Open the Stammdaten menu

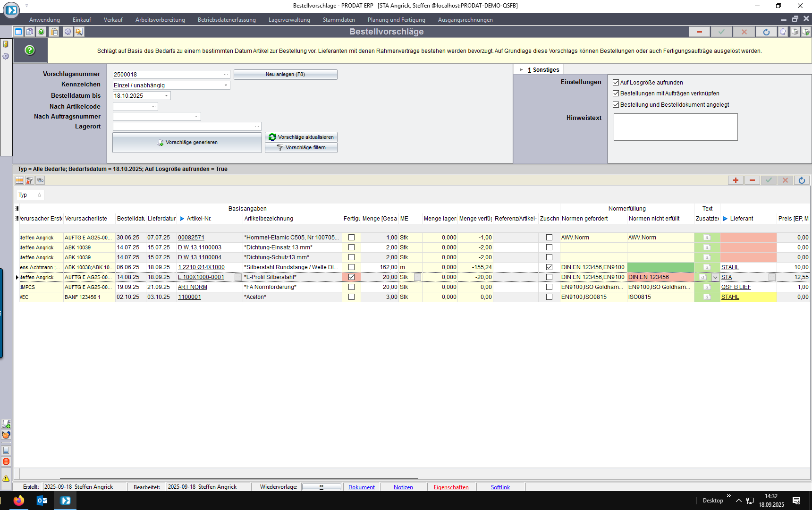click(x=338, y=20)
